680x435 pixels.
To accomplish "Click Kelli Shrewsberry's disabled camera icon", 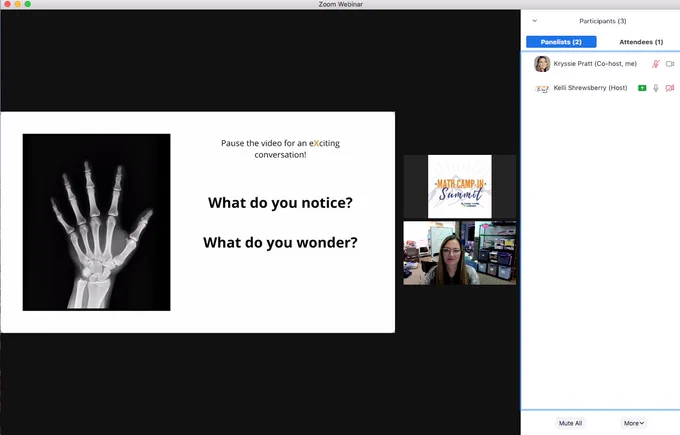I will (670, 88).
